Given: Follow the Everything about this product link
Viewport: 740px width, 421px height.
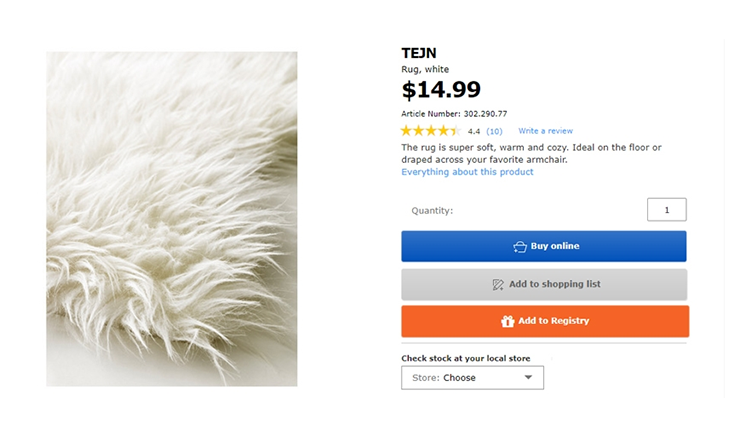Looking at the screenshot, I should coord(467,172).
